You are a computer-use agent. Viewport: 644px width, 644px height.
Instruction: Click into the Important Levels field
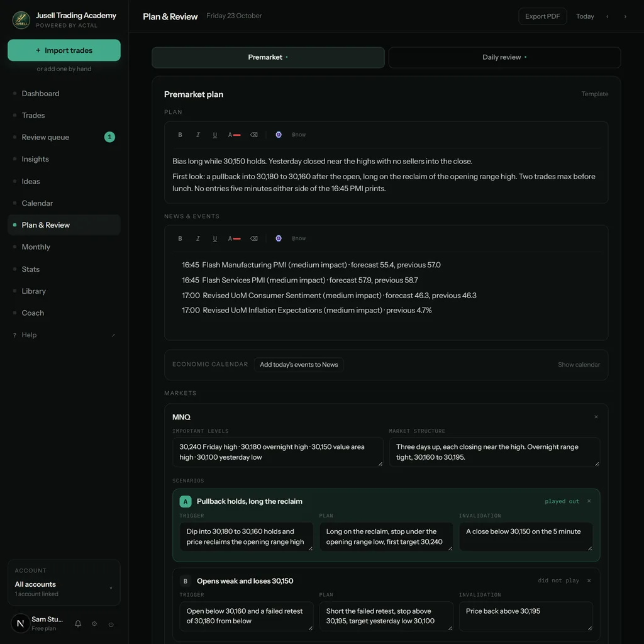point(277,452)
